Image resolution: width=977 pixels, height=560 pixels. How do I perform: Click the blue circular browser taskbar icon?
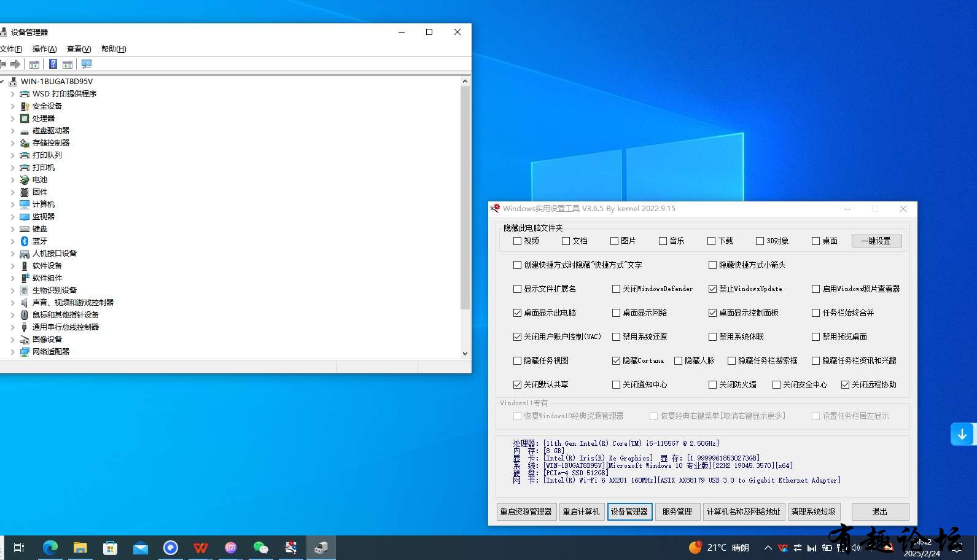click(171, 547)
